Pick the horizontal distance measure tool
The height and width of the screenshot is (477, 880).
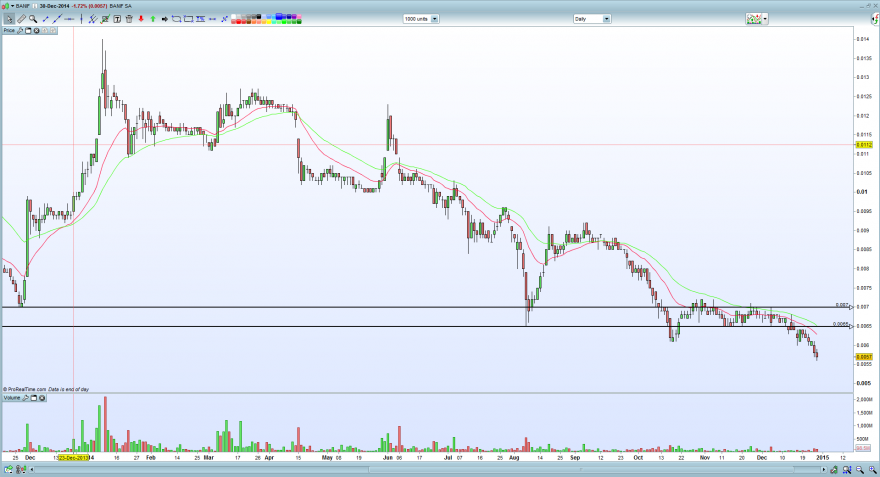[212, 19]
